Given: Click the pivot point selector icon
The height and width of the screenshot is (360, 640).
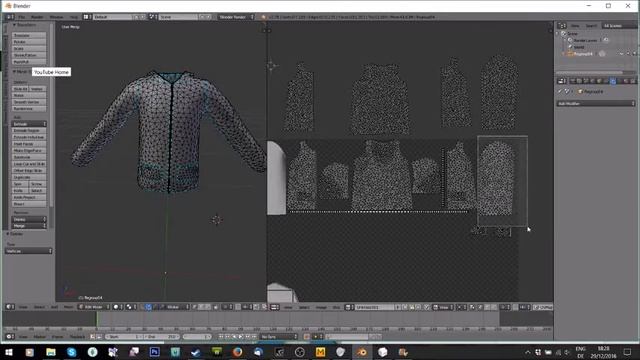Looking at the screenshot, I should point(130,307).
